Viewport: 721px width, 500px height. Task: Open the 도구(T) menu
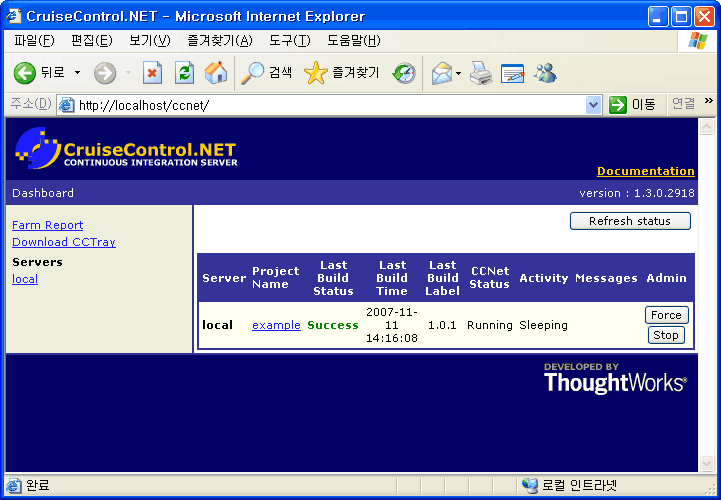pos(289,41)
